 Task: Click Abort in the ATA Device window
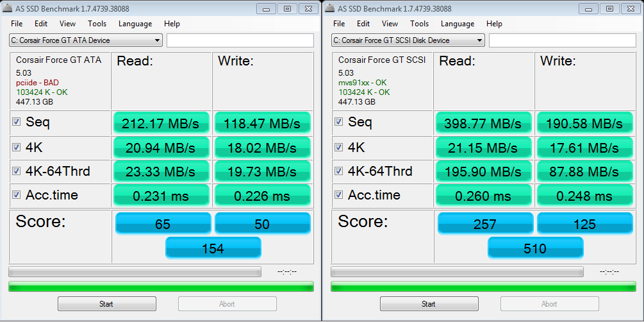tap(227, 304)
